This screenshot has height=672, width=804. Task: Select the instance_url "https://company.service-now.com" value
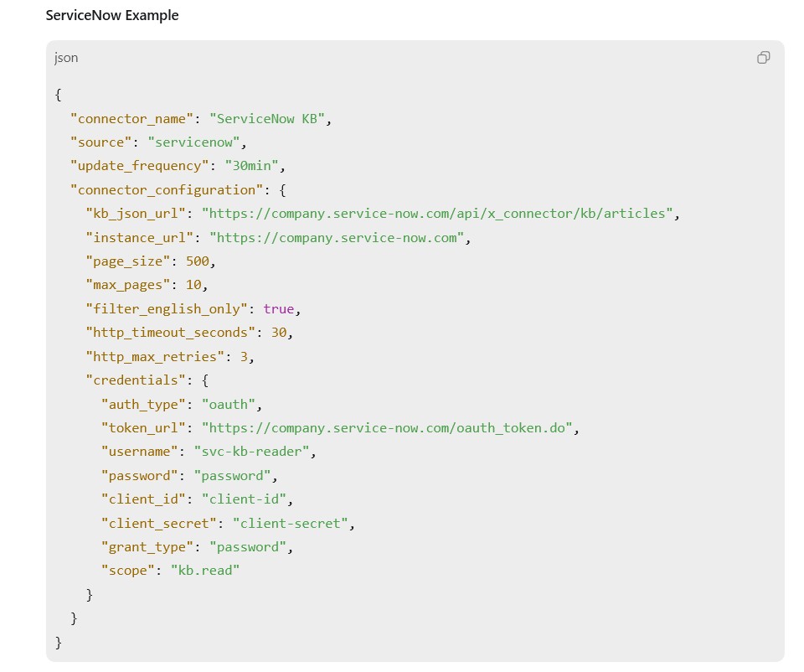click(x=337, y=238)
